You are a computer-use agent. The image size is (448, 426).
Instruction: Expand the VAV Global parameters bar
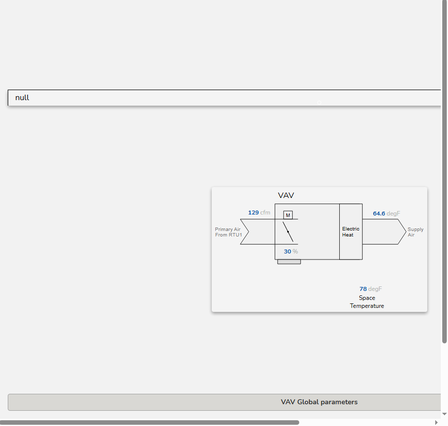pyautogui.click(x=224, y=402)
